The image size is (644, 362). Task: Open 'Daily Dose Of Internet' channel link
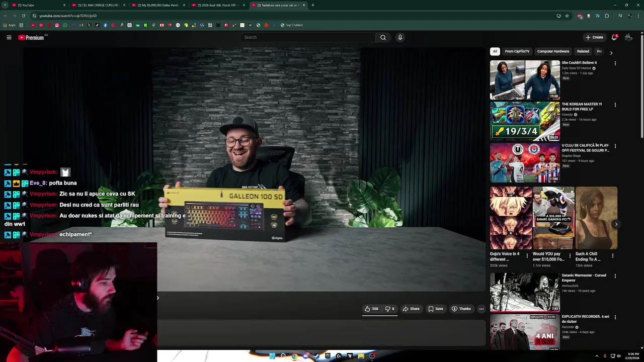[577, 68]
